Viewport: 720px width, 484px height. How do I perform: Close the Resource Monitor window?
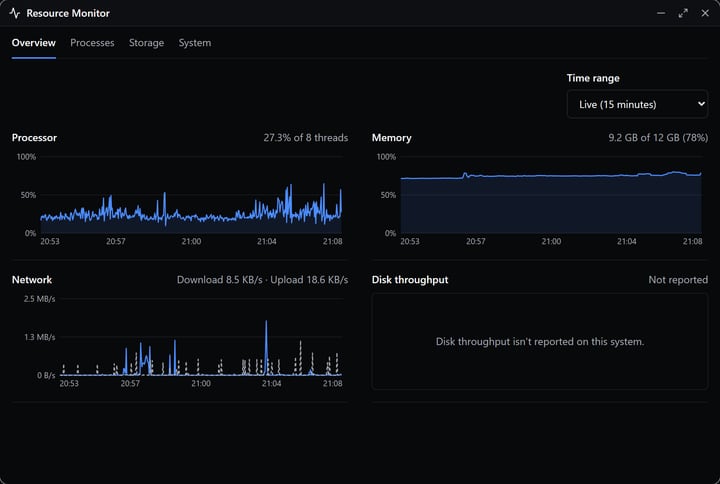[x=705, y=13]
